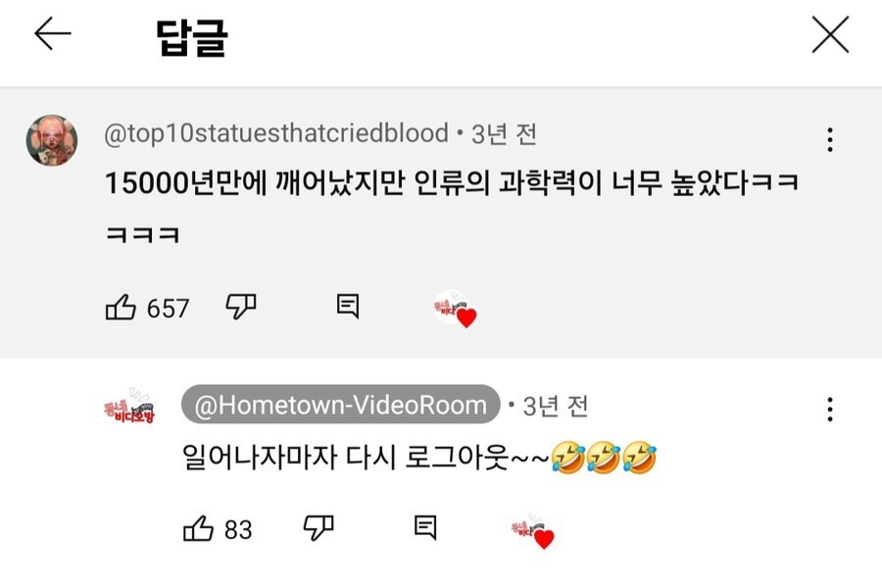Go back using the left arrow icon
882x588 pixels.
[x=52, y=33]
